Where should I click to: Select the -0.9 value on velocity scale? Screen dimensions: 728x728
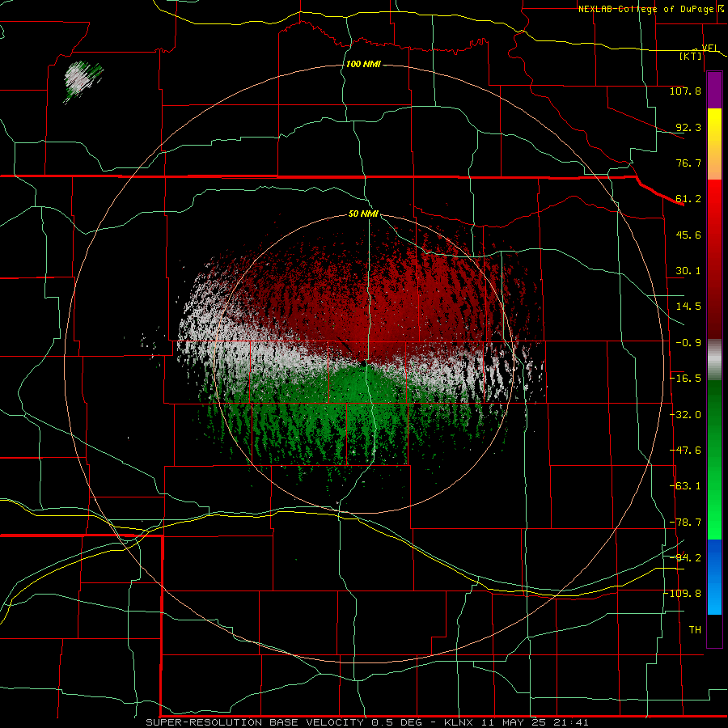tap(688, 343)
